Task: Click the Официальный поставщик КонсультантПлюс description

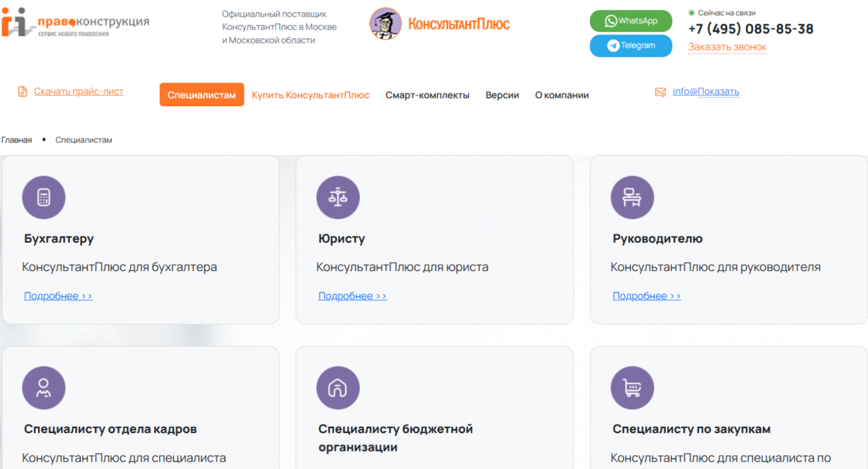Action: pos(279,27)
